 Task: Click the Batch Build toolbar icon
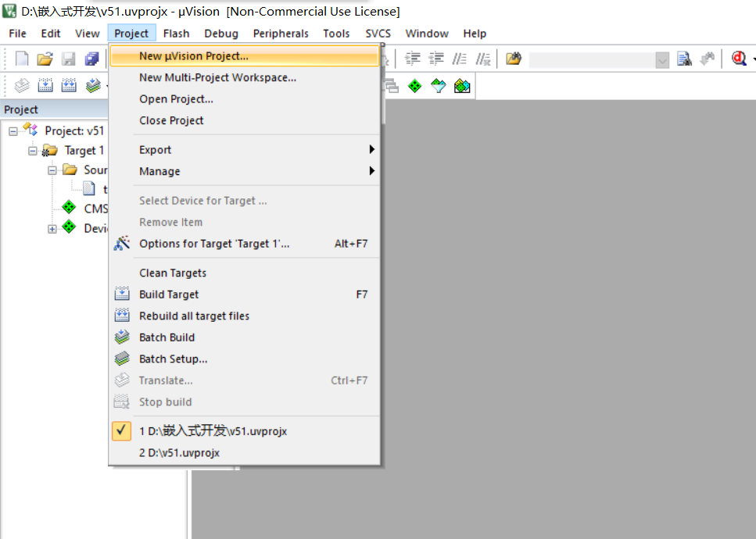click(93, 86)
